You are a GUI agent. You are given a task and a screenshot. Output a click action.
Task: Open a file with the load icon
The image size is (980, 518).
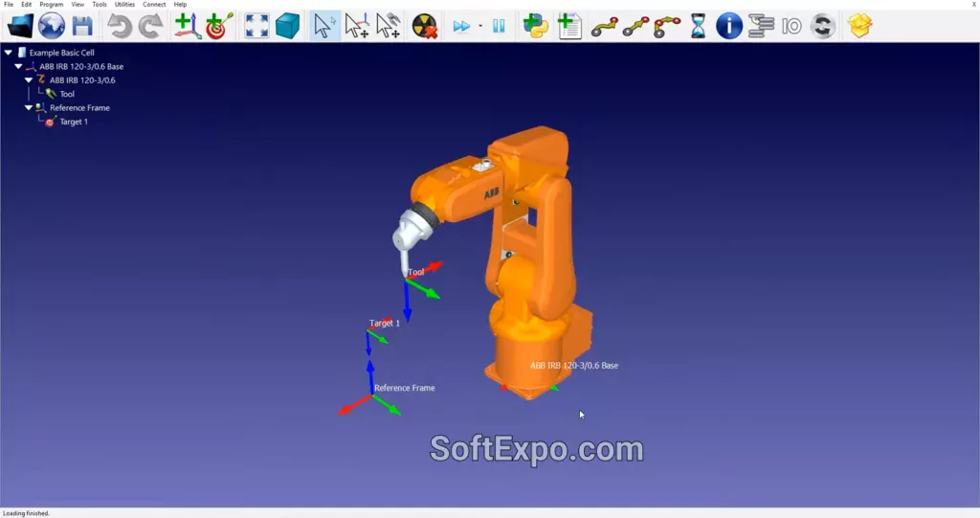(20, 26)
